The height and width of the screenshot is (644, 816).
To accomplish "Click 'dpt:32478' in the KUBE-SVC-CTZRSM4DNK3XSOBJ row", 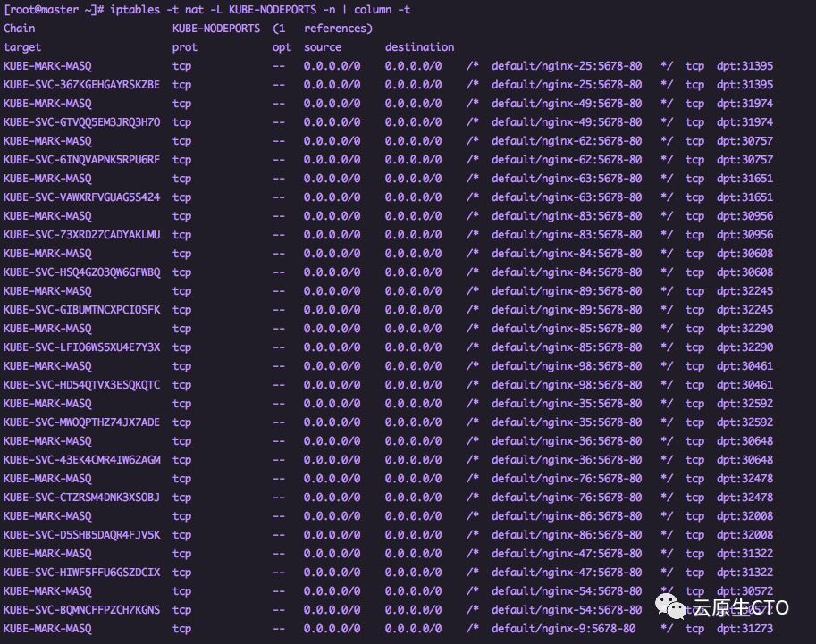I will point(744,497).
